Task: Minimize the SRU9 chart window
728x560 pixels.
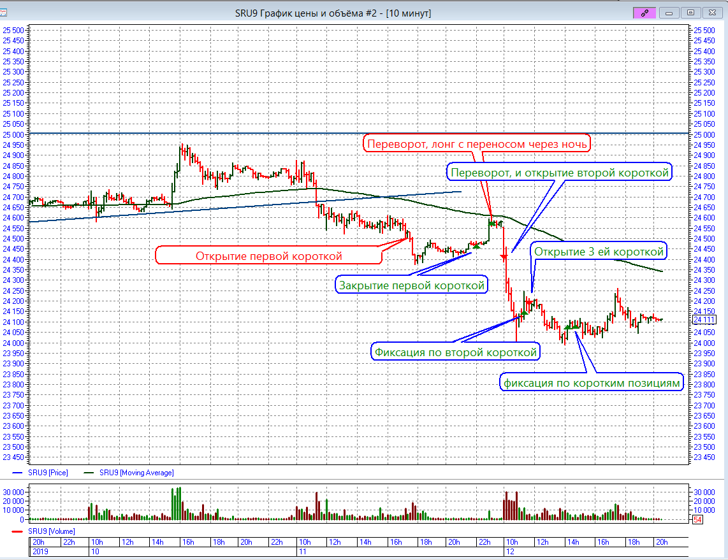Action: (667, 12)
